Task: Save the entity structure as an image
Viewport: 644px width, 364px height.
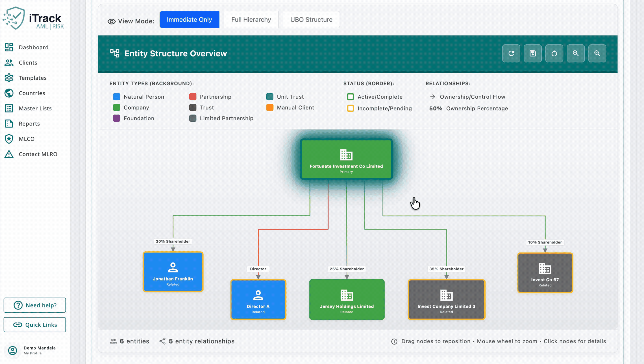Action: [x=533, y=53]
